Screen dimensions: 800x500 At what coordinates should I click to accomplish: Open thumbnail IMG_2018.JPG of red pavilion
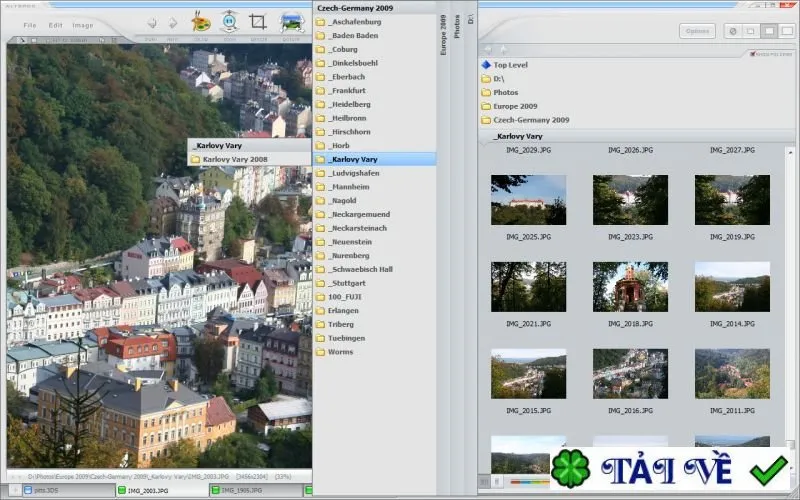(x=630, y=287)
